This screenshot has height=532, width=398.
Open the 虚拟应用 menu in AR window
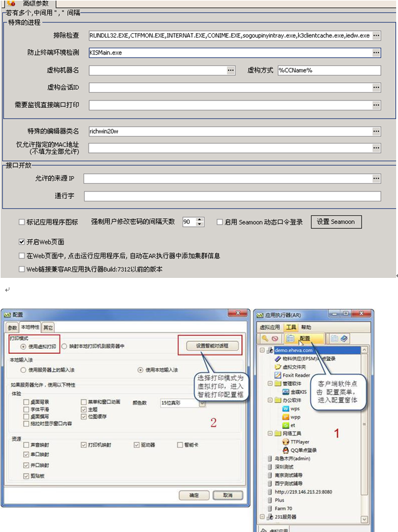[x=270, y=327]
